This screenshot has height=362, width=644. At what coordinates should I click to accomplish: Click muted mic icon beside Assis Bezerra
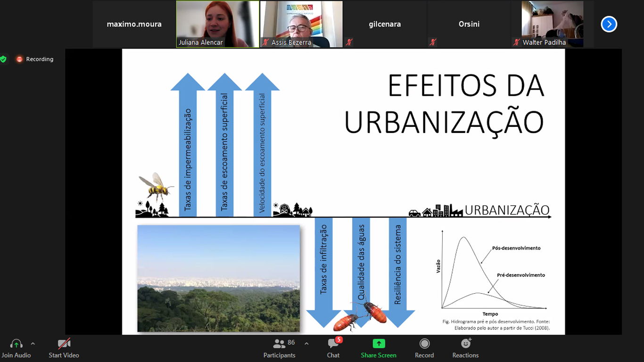click(x=265, y=42)
